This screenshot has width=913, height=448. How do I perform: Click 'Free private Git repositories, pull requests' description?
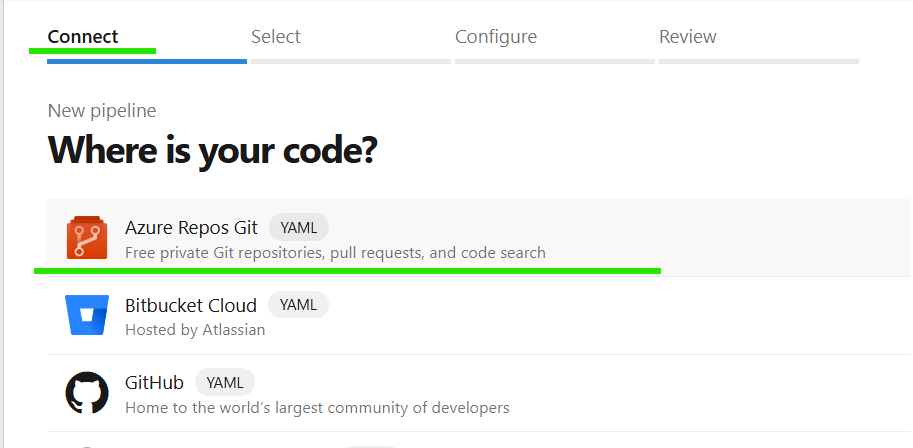(x=335, y=253)
